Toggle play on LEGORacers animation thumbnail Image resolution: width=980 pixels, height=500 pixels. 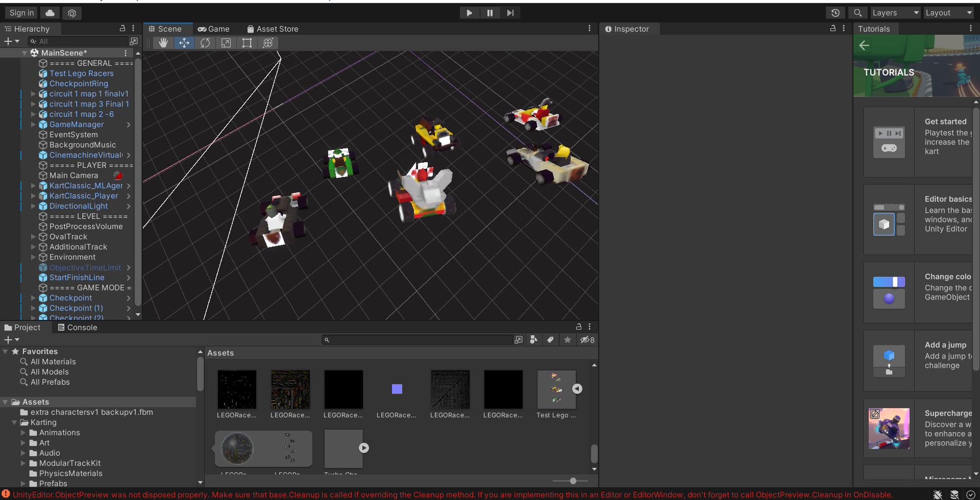[364, 447]
